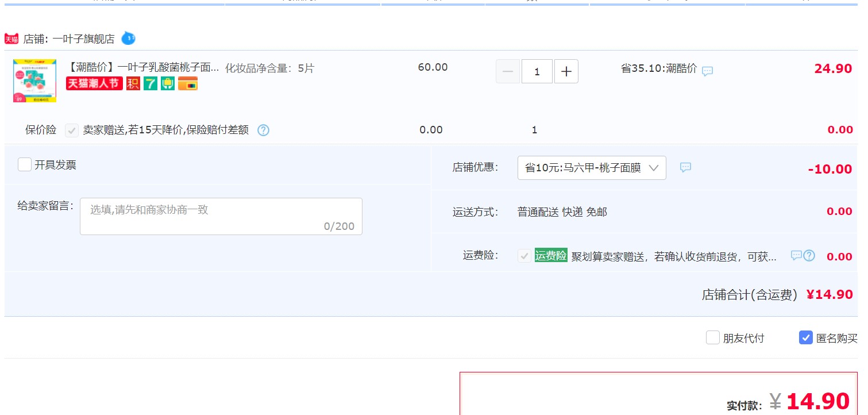Viewport: 868px width, 415px height.
Task: Open the product thumbnail image
Action: pyautogui.click(x=34, y=80)
